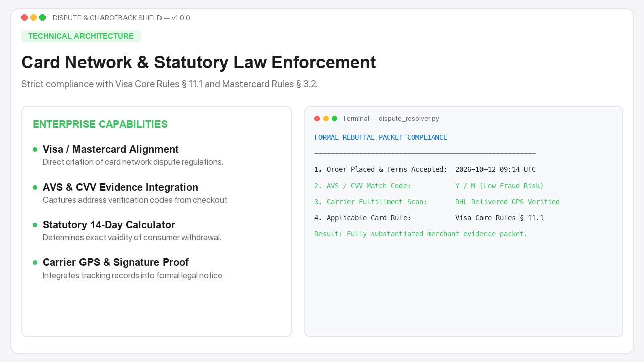This screenshot has height=362, width=644.
Task: Select the value DHL Delivered GPS Verified
Action: pos(508,202)
